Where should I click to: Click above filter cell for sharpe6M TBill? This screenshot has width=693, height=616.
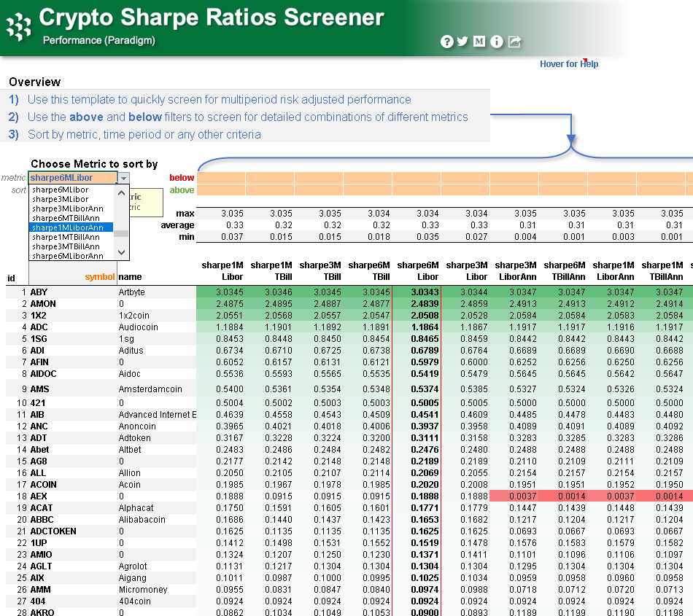click(x=368, y=190)
